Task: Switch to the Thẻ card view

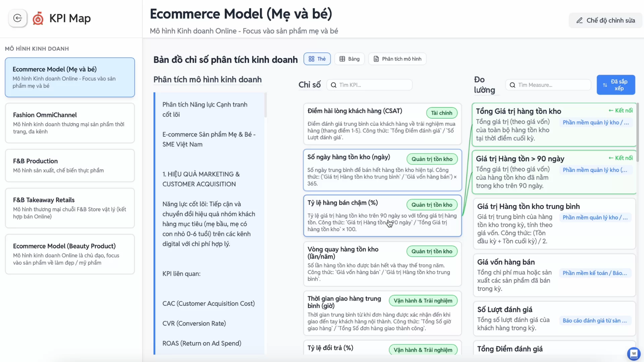Action: 317,59
